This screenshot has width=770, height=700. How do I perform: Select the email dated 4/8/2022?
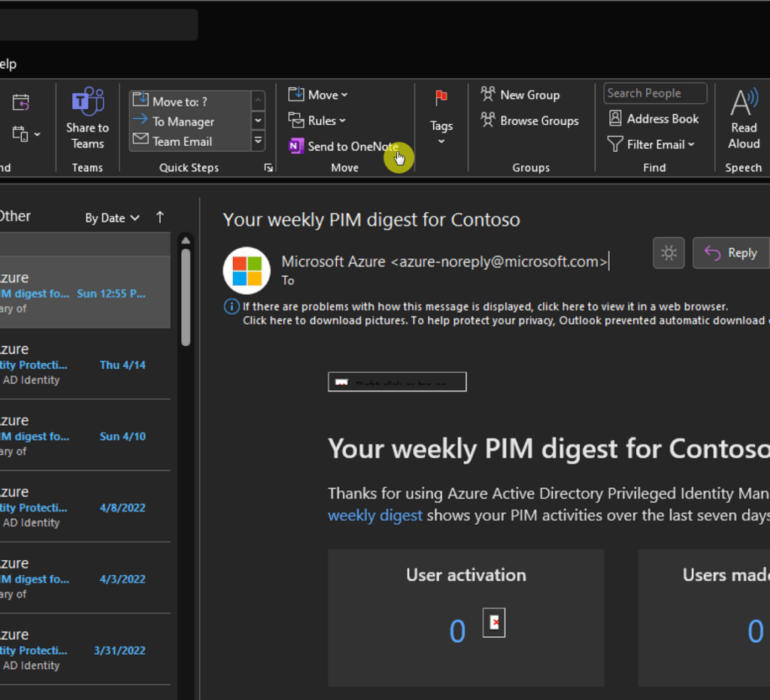click(x=85, y=506)
